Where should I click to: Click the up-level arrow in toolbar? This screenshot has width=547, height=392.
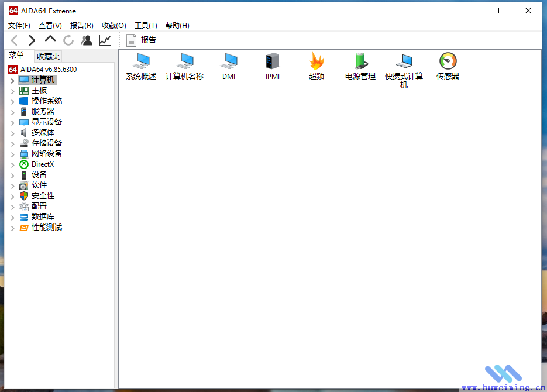click(x=50, y=39)
